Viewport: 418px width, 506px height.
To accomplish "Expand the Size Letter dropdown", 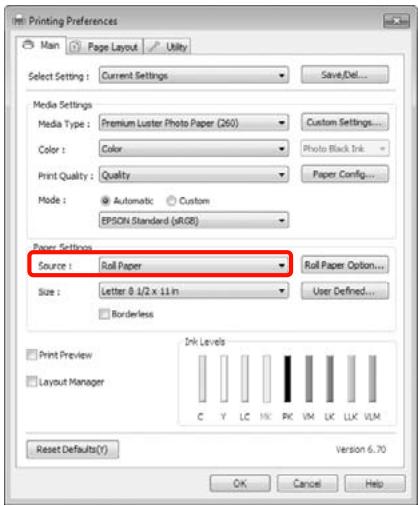I will coord(194,291).
